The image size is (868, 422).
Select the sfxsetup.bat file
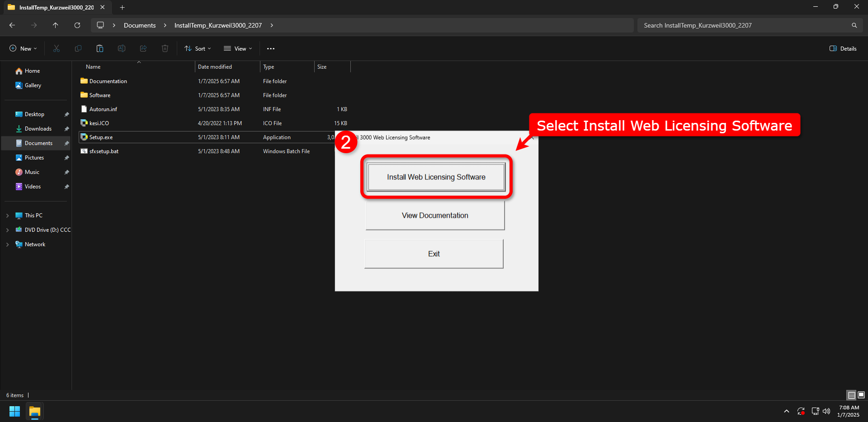coord(104,151)
